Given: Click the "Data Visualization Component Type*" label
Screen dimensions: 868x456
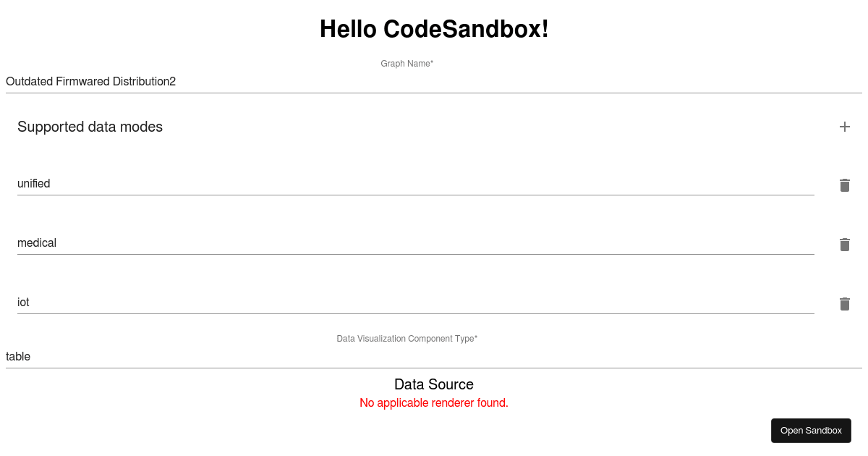Looking at the screenshot, I should [x=407, y=338].
